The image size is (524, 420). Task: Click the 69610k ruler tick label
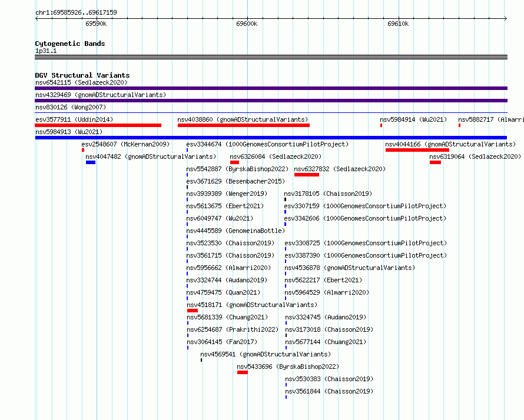pyautogui.click(x=398, y=24)
